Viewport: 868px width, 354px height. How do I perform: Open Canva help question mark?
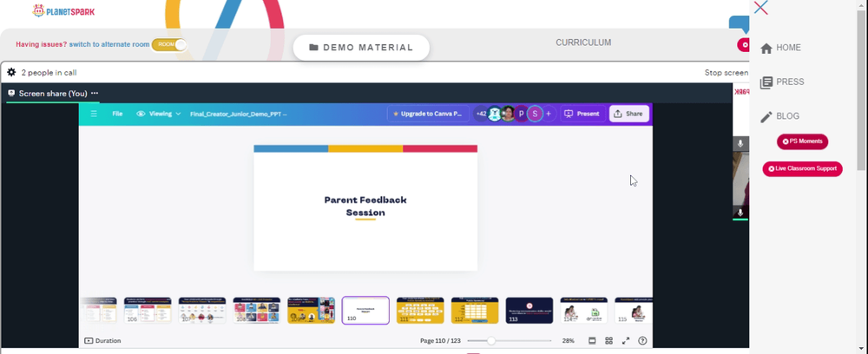642,341
